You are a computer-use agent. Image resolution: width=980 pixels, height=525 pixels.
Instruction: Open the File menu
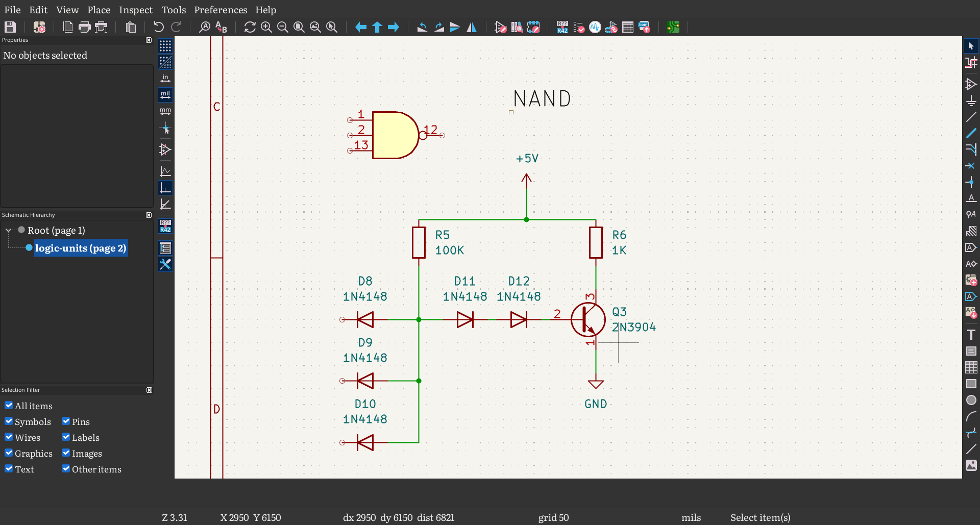point(13,10)
